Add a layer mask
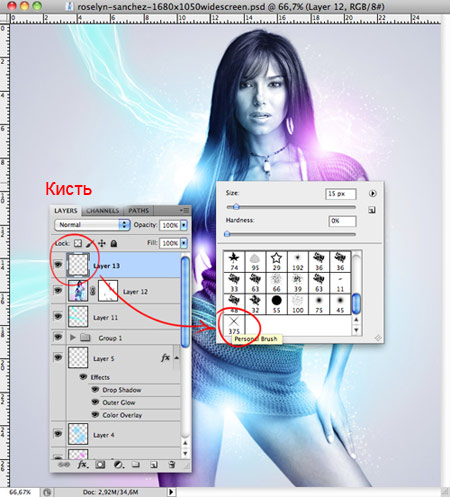 coord(100,464)
